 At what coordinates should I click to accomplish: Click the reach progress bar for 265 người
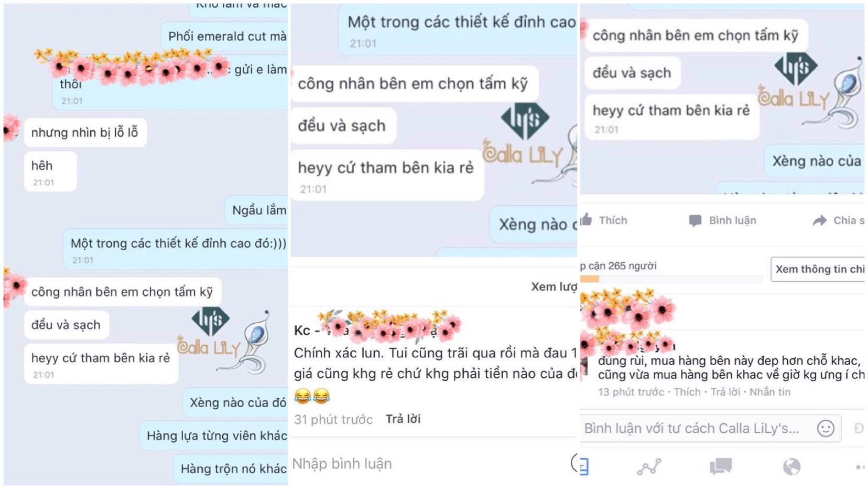[x=671, y=279]
